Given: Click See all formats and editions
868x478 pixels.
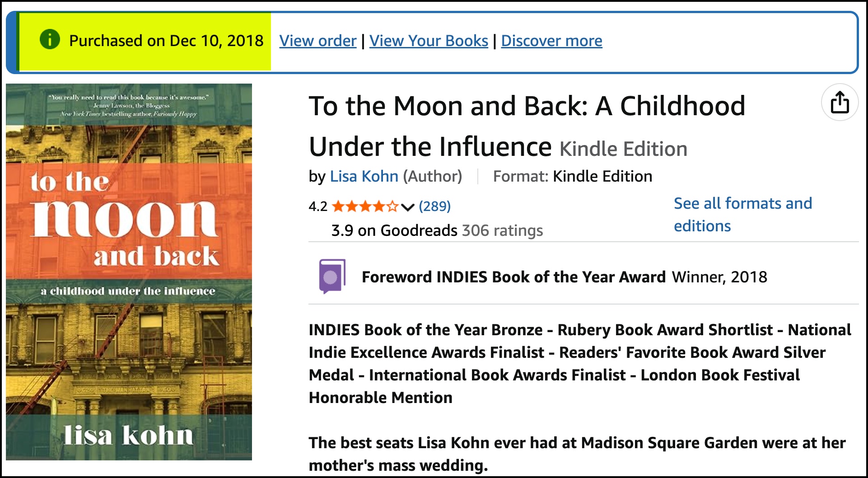Looking at the screenshot, I should click(742, 214).
